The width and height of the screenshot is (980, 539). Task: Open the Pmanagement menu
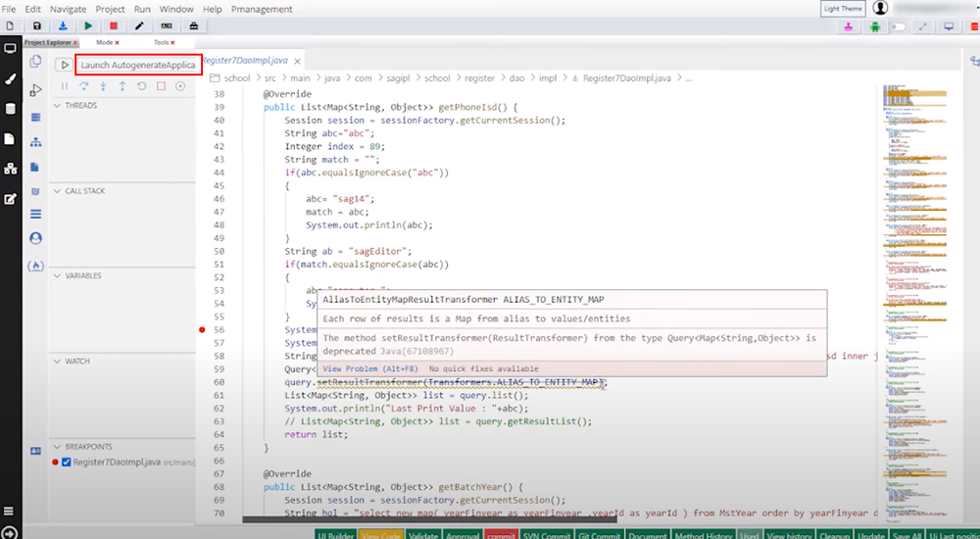point(262,10)
